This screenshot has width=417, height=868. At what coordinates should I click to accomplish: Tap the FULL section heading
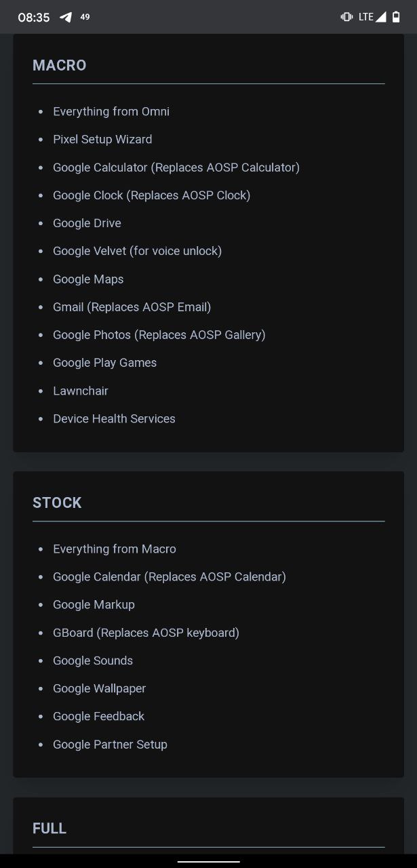49,829
